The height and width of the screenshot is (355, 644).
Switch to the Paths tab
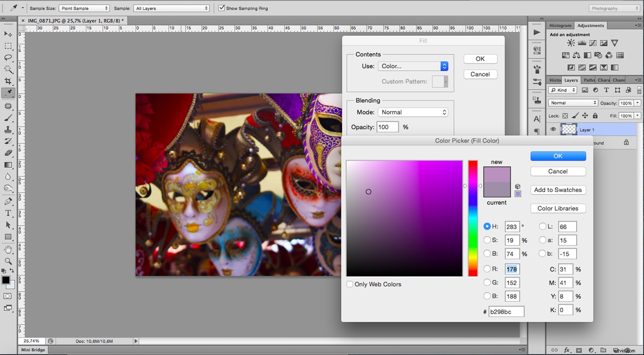click(589, 80)
